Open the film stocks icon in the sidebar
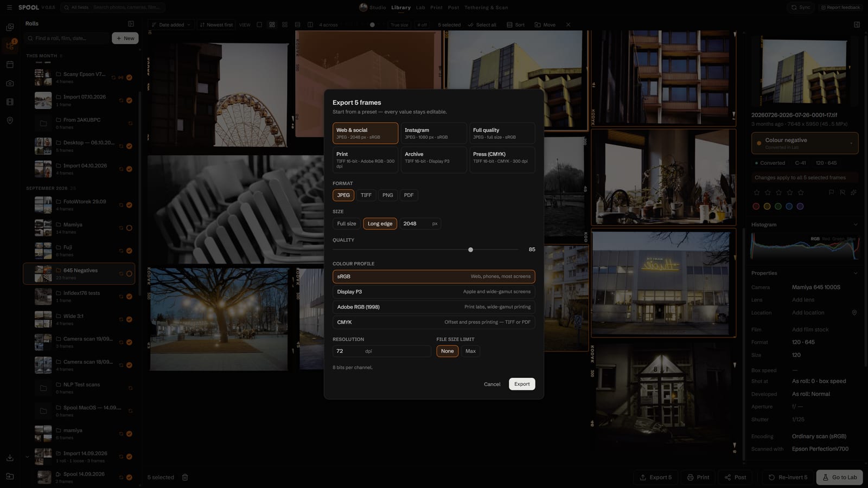The height and width of the screenshot is (488, 868). (10, 102)
